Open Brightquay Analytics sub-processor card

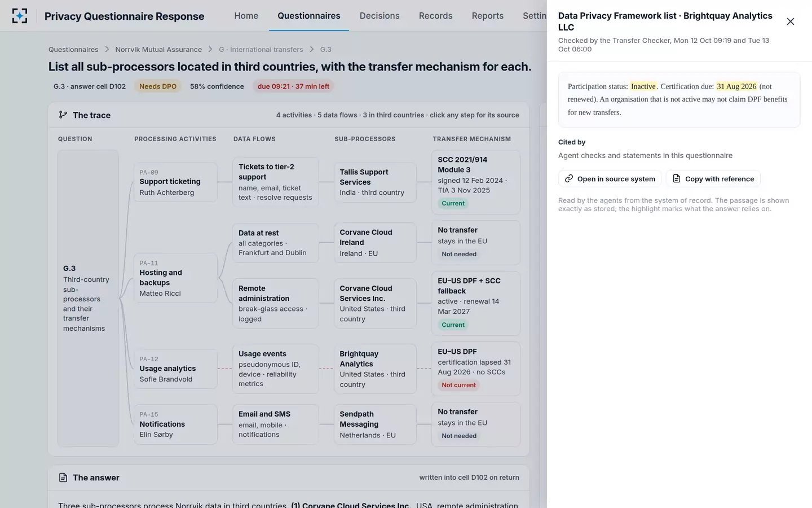point(375,369)
